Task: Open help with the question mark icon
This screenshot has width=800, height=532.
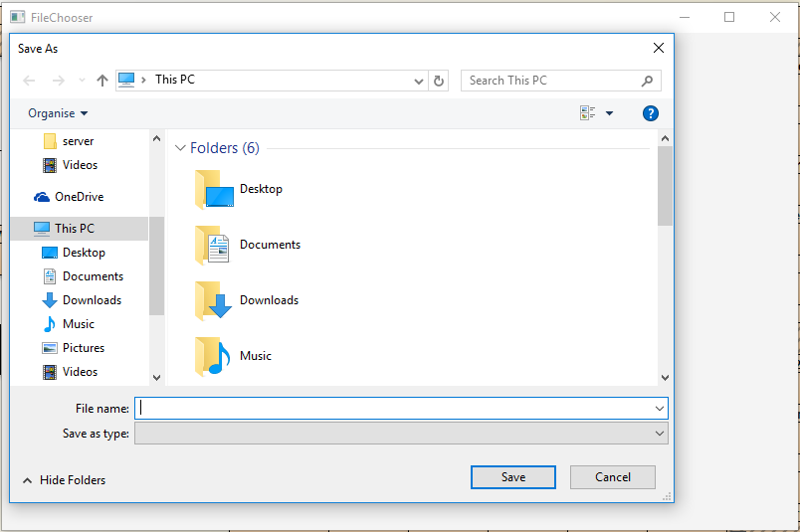Action: [651, 113]
